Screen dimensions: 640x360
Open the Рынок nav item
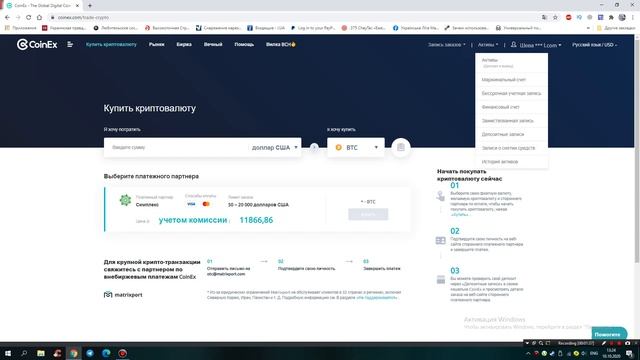[157, 44]
